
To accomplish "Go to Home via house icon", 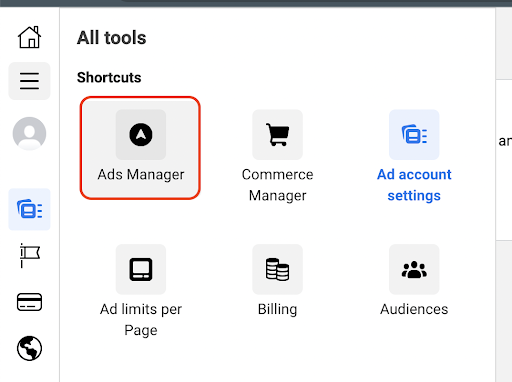I will click(29, 37).
